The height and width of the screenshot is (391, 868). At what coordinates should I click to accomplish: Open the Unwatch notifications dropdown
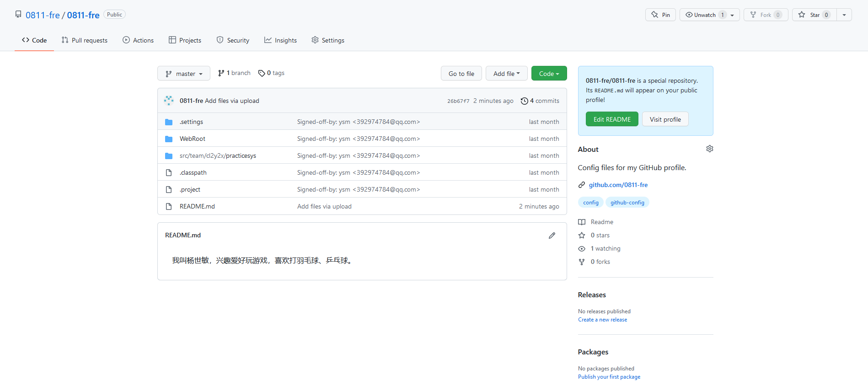click(x=709, y=15)
